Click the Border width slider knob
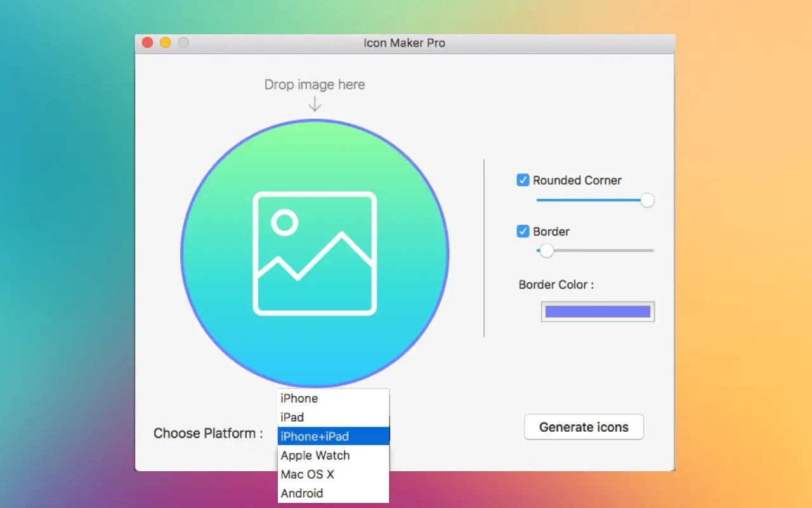 tap(546, 251)
